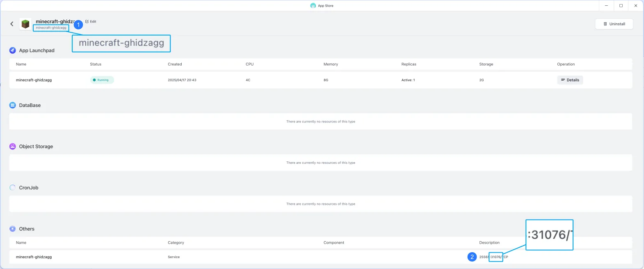The width and height of the screenshot is (644, 269).
Task: Click the Service category cell
Action: [174, 257]
